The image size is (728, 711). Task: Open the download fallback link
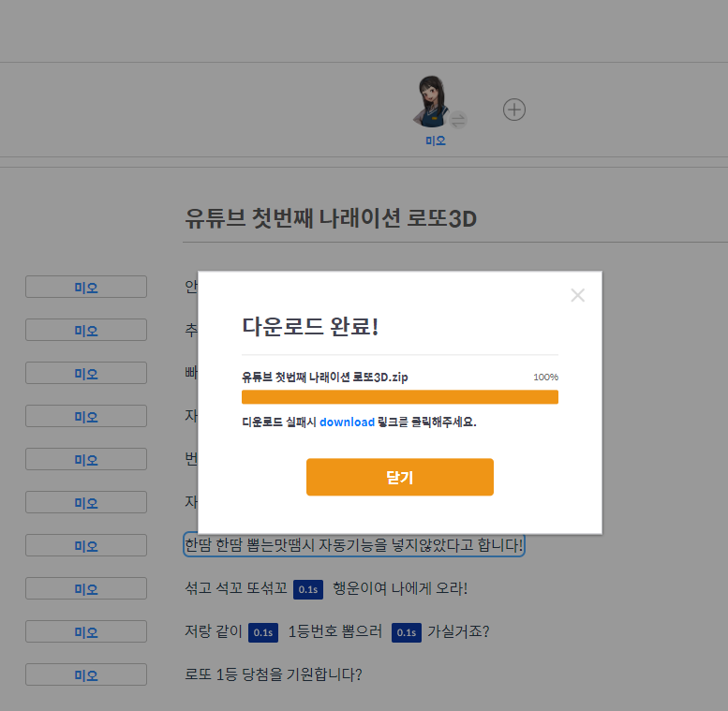[347, 422]
